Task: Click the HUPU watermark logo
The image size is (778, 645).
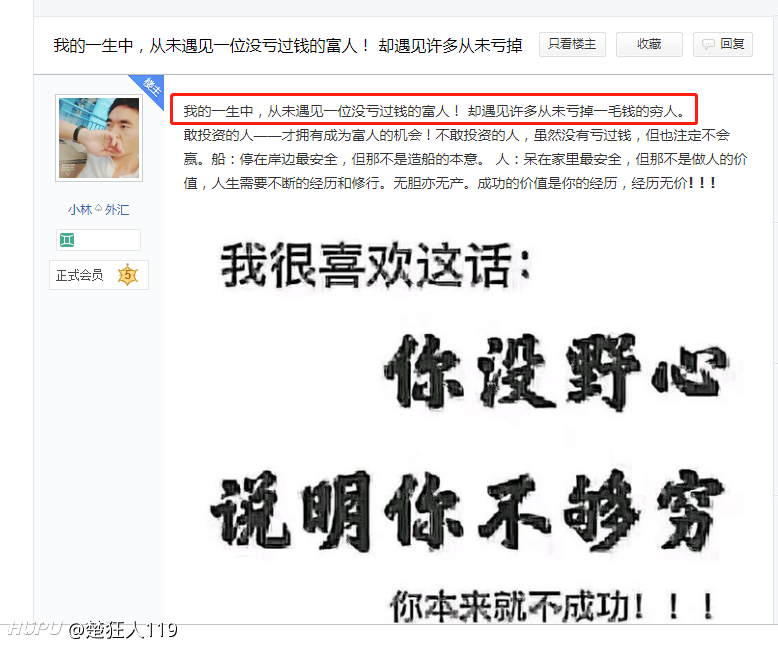Action: [34, 629]
